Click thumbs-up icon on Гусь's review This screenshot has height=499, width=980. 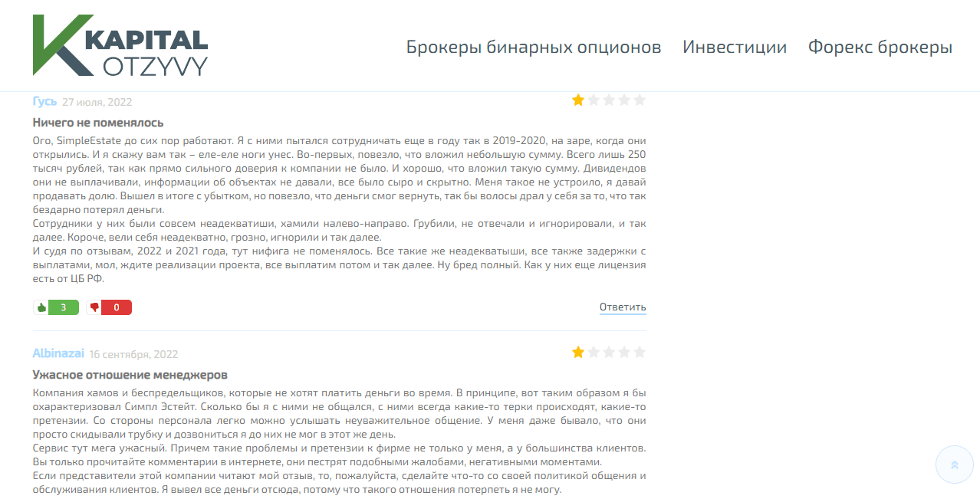[x=41, y=307]
